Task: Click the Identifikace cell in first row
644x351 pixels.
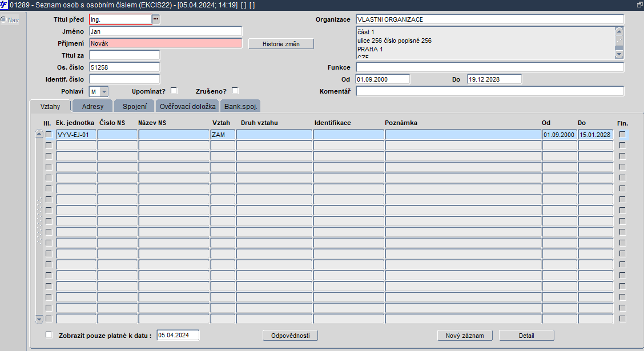Action: tap(349, 134)
